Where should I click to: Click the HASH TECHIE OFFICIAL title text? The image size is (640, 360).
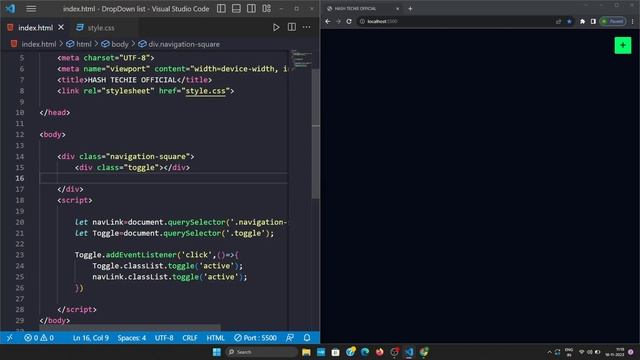point(132,80)
